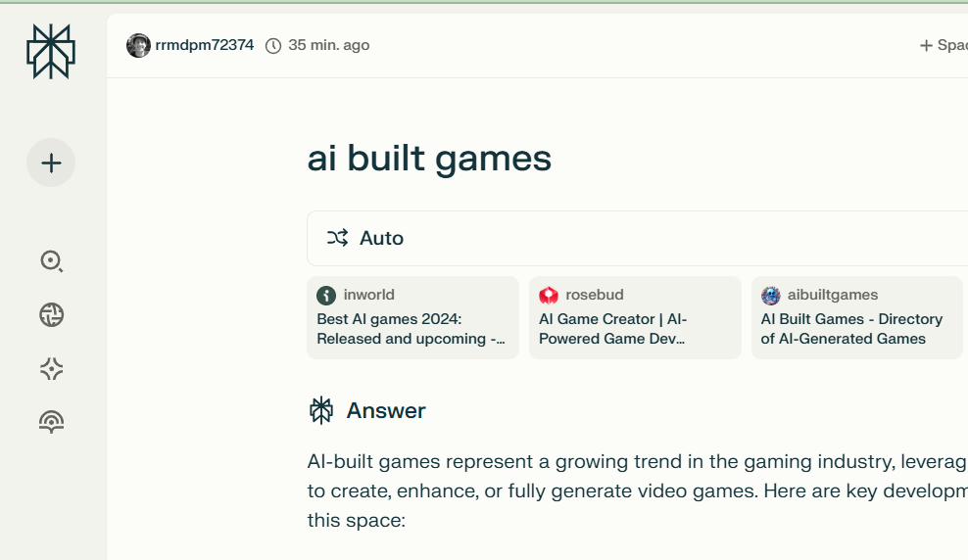
Task: Expand the Auto mode selector
Action: coord(637,238)
